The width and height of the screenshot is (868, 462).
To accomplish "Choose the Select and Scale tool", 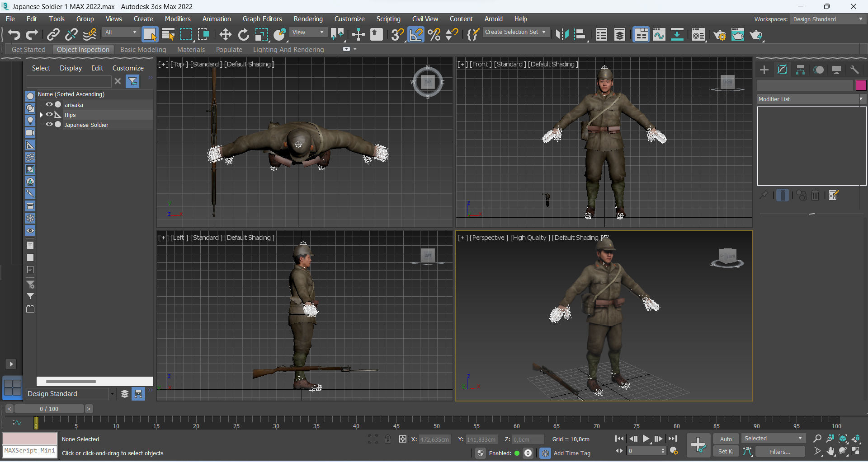I will 262,34.
